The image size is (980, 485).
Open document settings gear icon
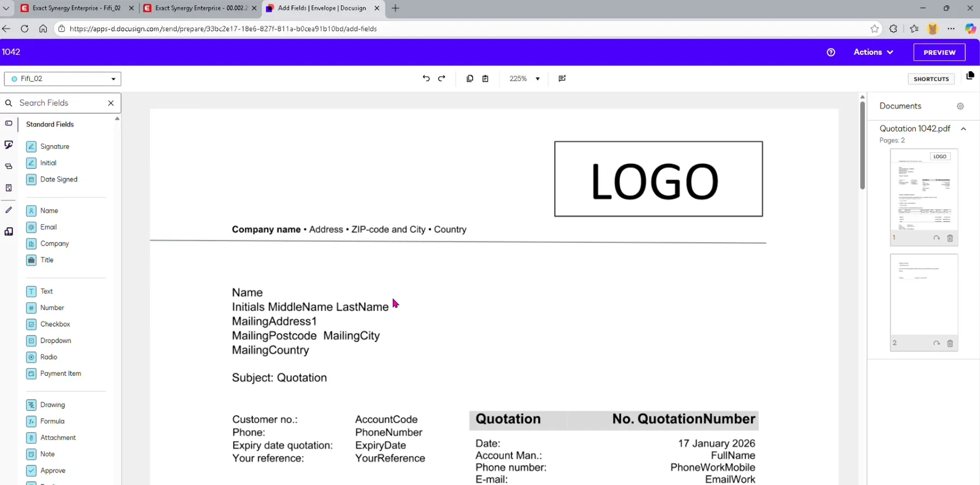960,106
